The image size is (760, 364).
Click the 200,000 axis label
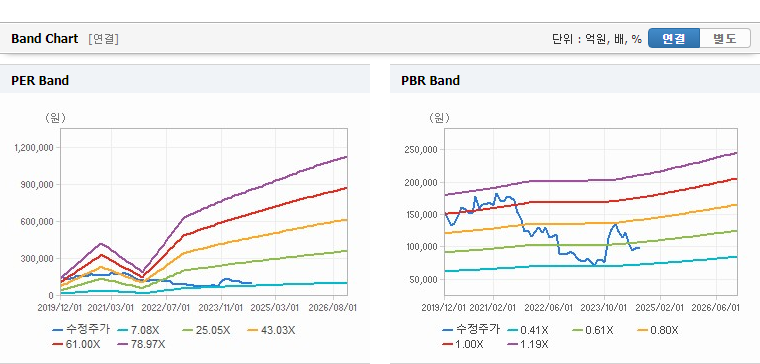421,182
